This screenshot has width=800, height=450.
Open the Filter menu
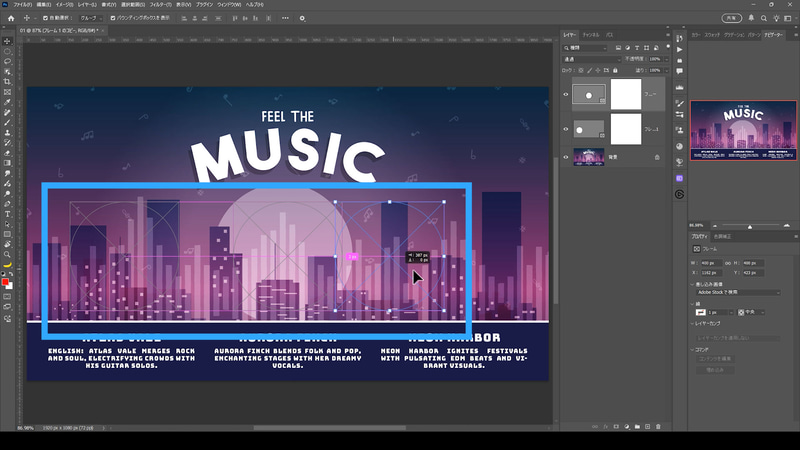coord(161,5)
